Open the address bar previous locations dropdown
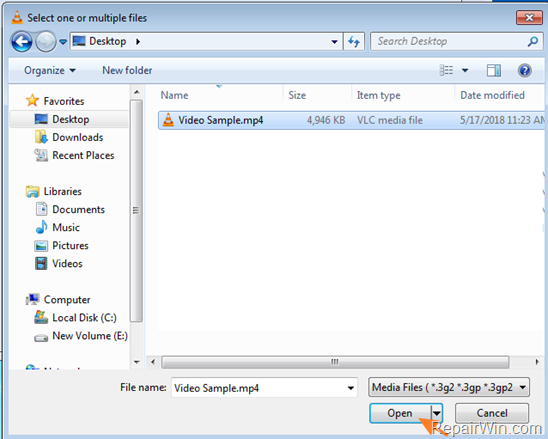The width and height of the screenshot is (548, 439). click(x=334, y=42)
